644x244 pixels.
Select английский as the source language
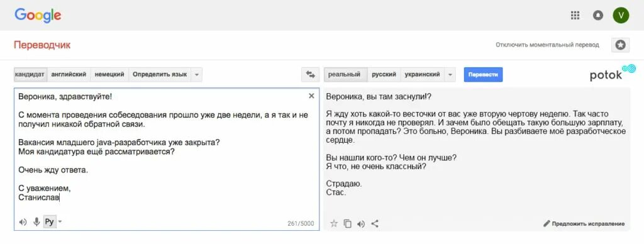click(69, 75)
